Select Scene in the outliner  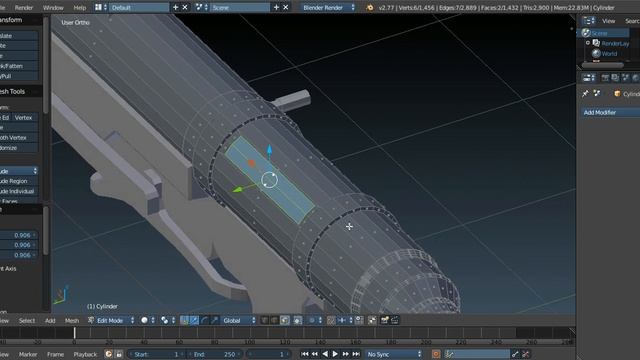[599, 33]
